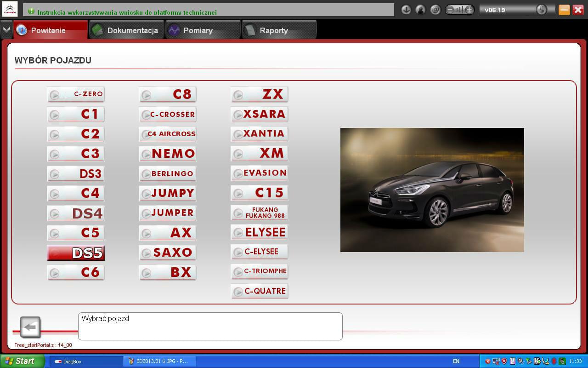Click the link icon beside version v06.19
Screen dimensions: 588x368
[542, 10]
